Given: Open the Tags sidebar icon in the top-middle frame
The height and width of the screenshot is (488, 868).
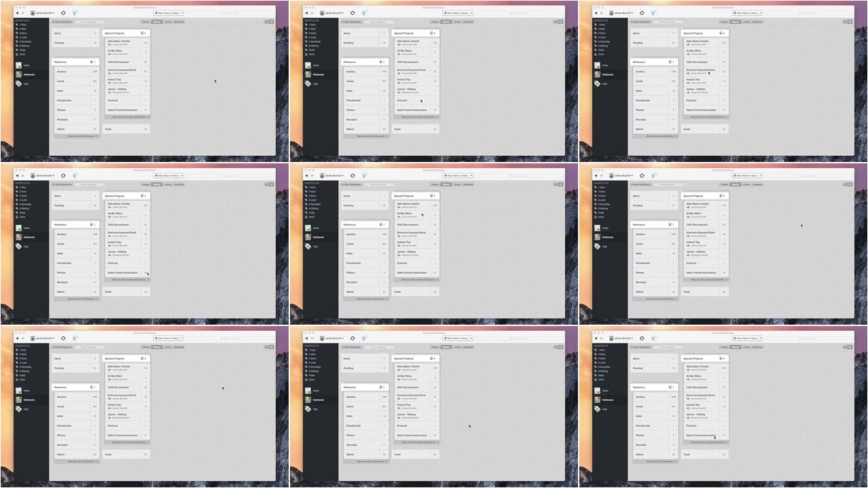Looking at the screenshot, I should click(x=308, y=84).
